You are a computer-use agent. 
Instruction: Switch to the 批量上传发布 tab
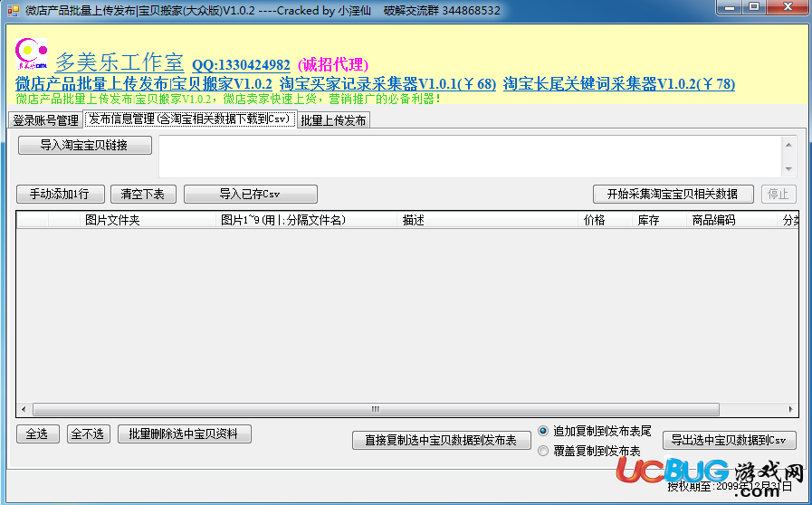[x=333, y=120]
